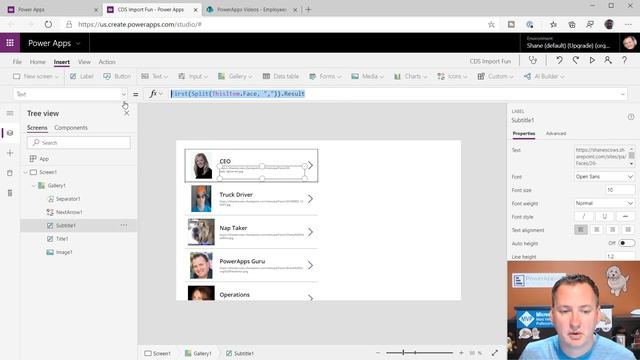Viewport: 640px width, 360px height.
Task: Click the Screen1 breadcrumb
Action: point(158,353)
